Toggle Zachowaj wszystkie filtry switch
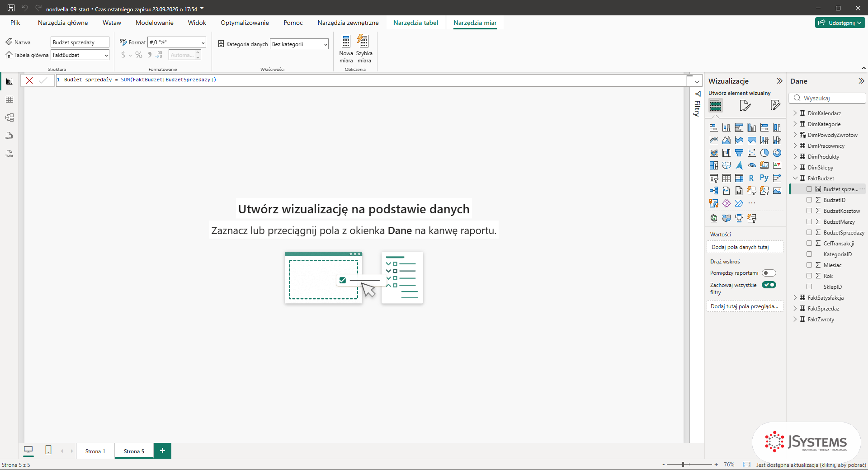The width and height of the screenshot is (868, 470). (x=769, y=285)
